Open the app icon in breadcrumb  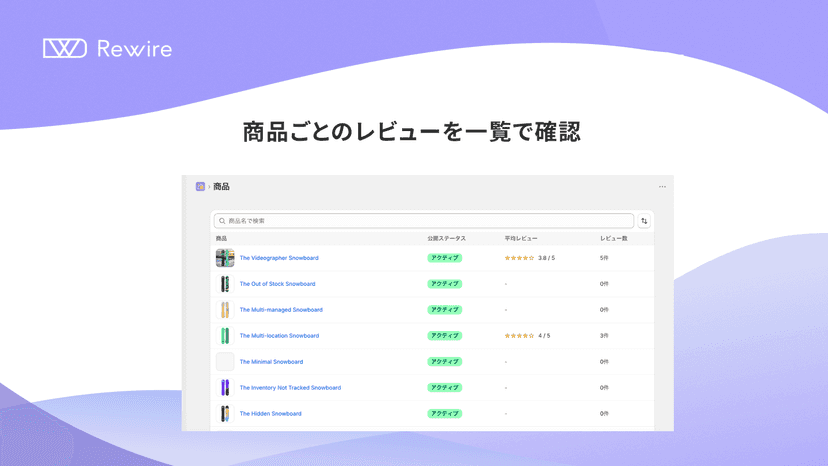click(x=200, y=187)
